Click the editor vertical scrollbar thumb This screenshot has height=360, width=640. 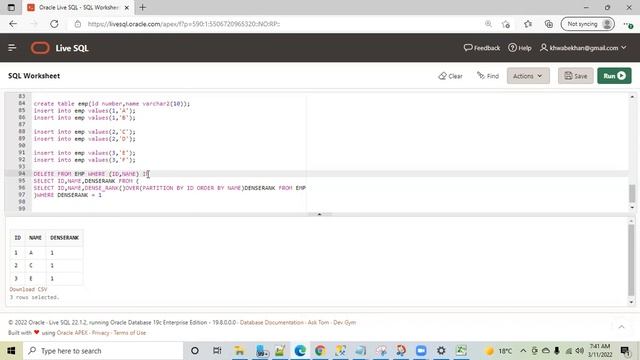tap(632, 193)
